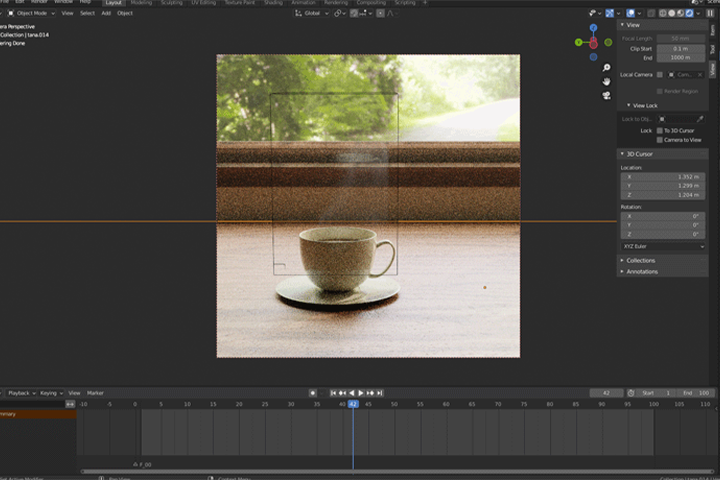Collapse the 3D Cursor panel

pyautogui.click(x=622, y=154)
